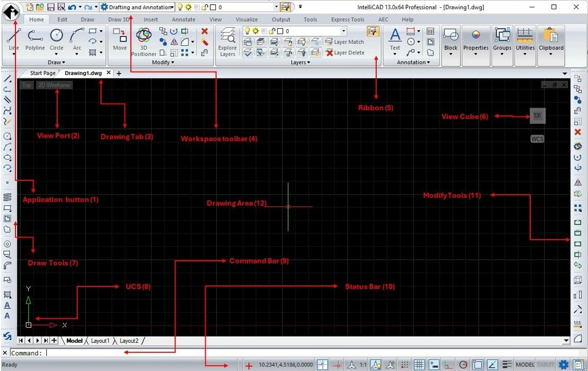
Task: Insert a table from Annotation panel
Action: pos(430,31)
